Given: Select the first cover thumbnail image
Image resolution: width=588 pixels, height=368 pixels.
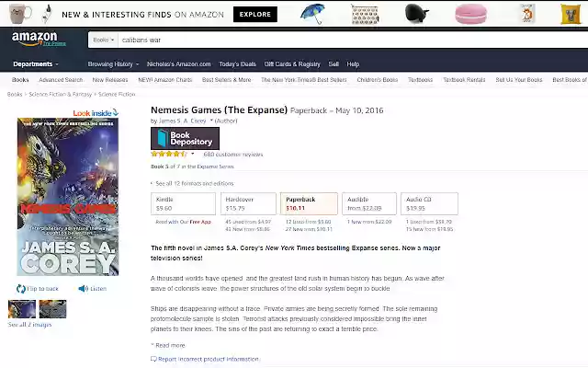Looking at the screenshot, I should [x=22, y=309].
